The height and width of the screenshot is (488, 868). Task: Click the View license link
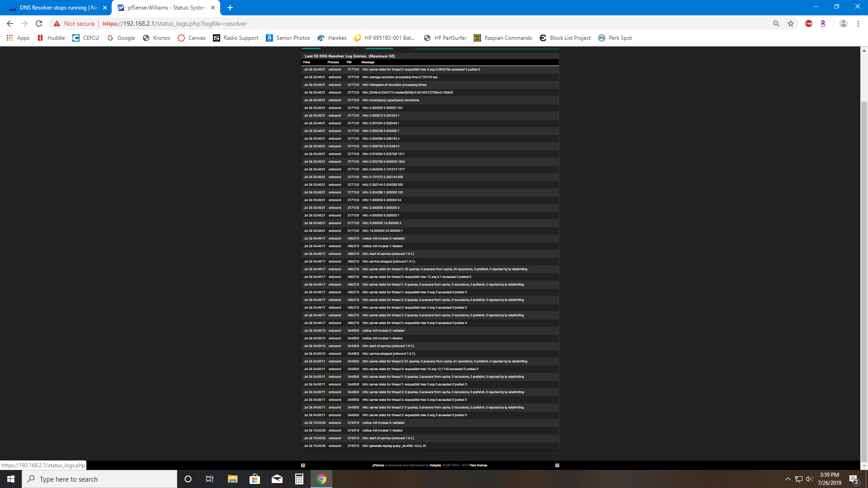(478, 465)
